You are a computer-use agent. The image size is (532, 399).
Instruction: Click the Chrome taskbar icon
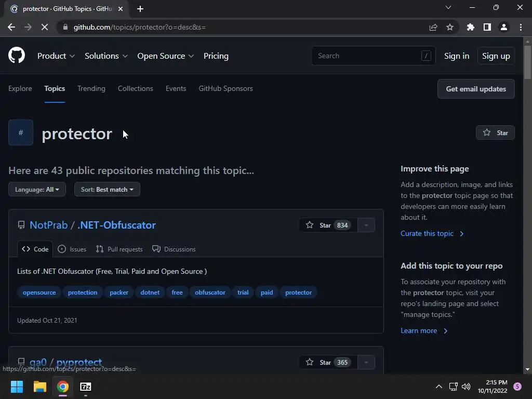(63, 387)
